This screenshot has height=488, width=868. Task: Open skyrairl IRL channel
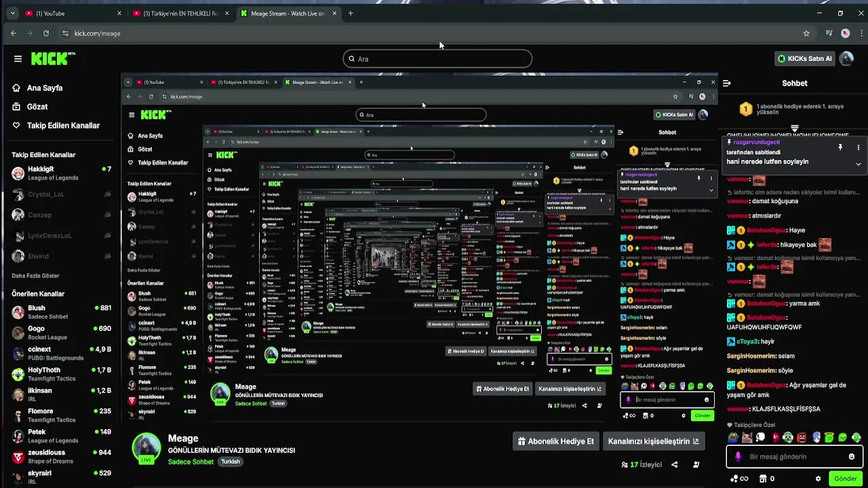point(61,477)
